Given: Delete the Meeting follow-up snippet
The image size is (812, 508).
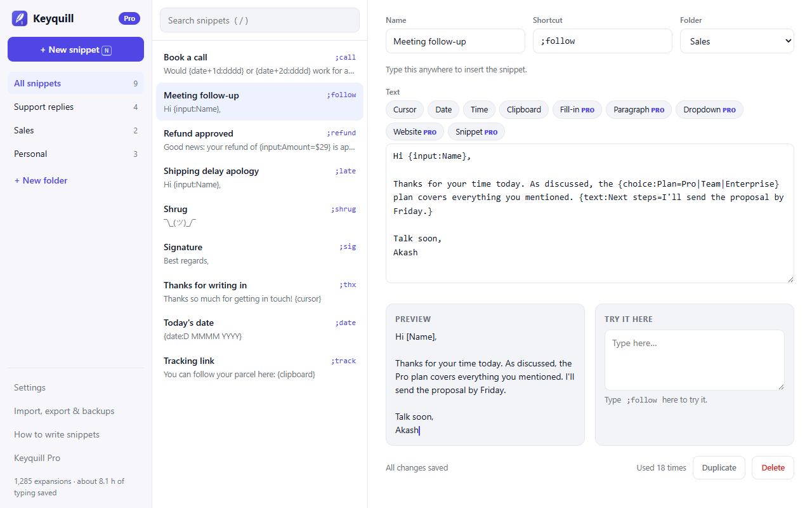Looking at the screenshot, I should coord(773,467).
